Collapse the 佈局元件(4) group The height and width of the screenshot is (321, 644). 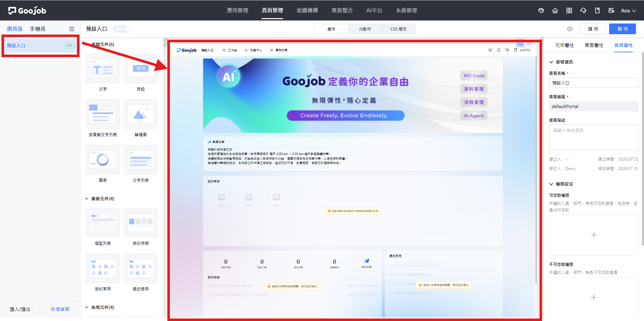pyautogui.click(x=87, y=307)
